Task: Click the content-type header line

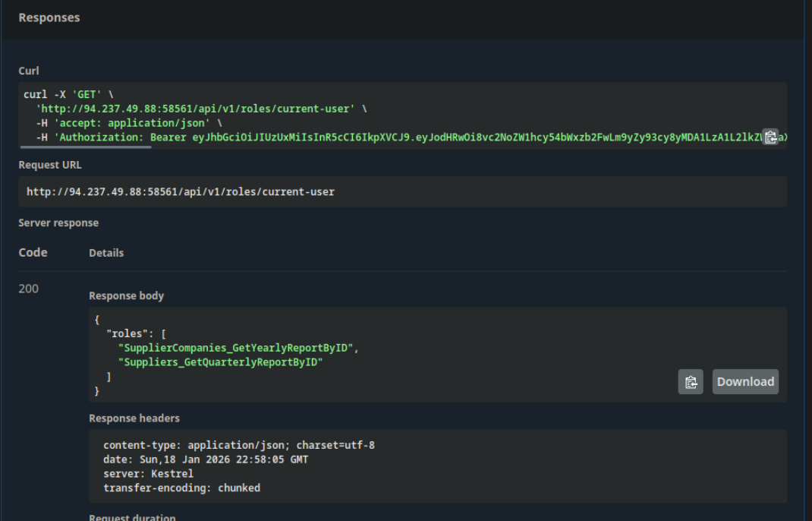Action: (239, 445)
